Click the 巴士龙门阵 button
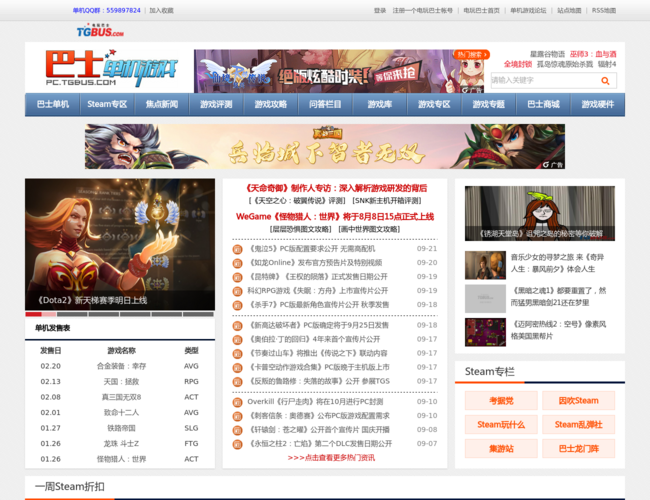 579,449
